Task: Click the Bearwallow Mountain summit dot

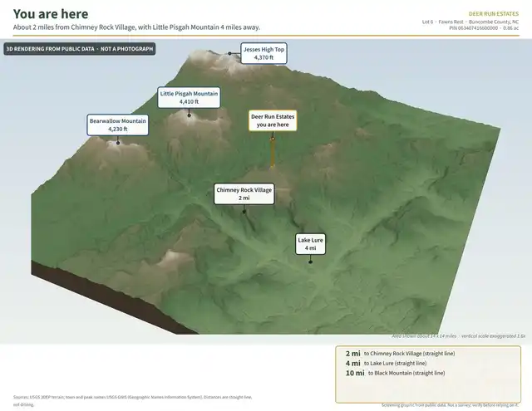Action: pyautogui.click(x=118, y=143)
